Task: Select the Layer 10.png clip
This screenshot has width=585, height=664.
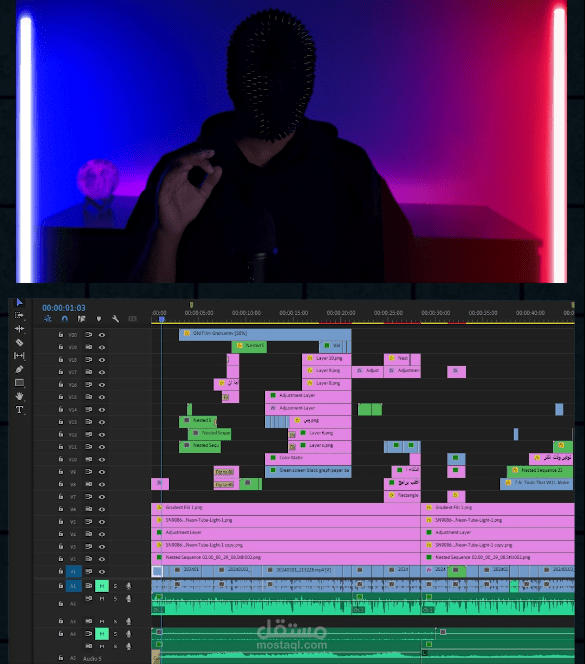Action: [x=327, y=359]
